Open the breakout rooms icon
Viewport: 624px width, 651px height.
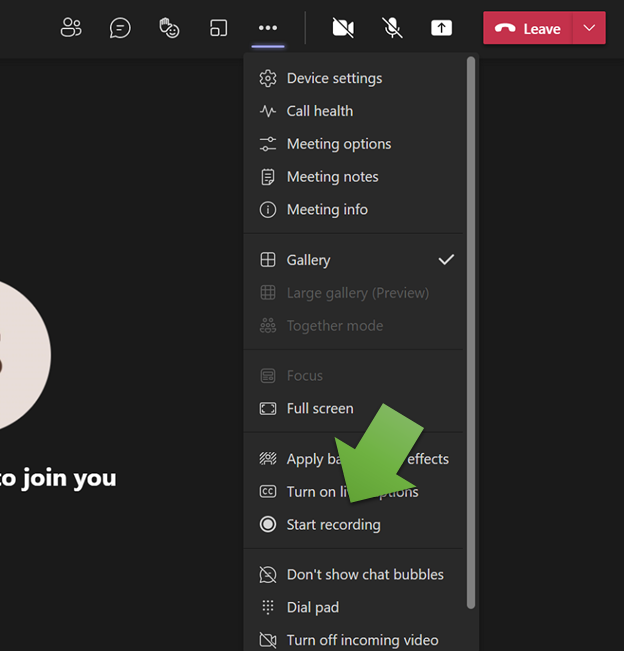tap(218, 28)
